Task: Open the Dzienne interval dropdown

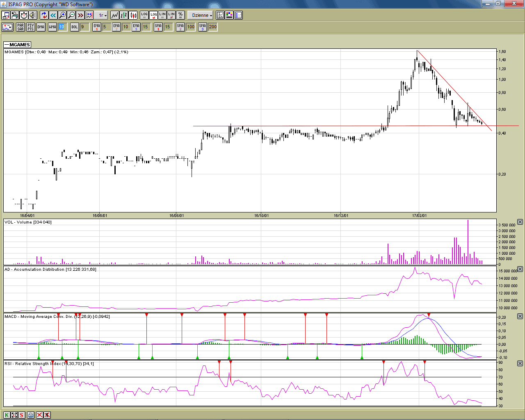Action: click(x=202, y=15)
